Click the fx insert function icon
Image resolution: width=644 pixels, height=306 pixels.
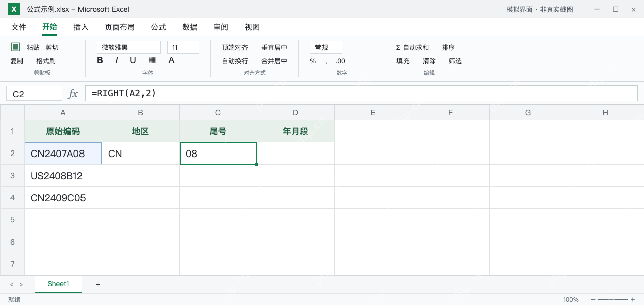pyautogui.click(x=73, y=93)
